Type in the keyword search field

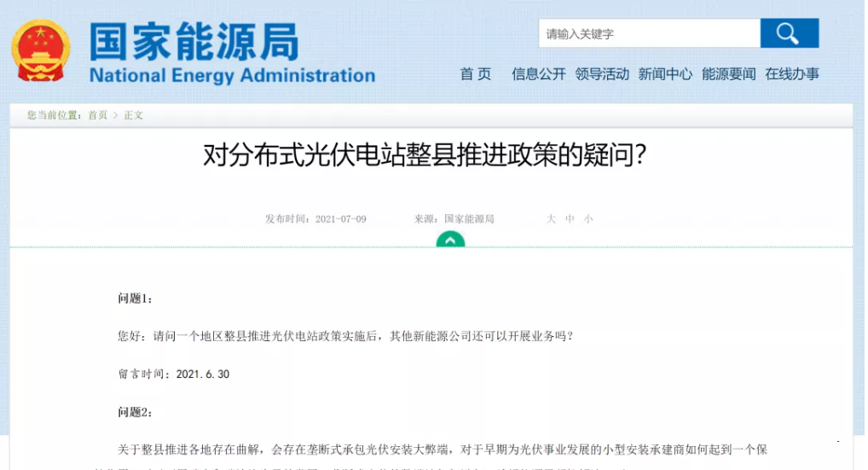pos(649,34)
